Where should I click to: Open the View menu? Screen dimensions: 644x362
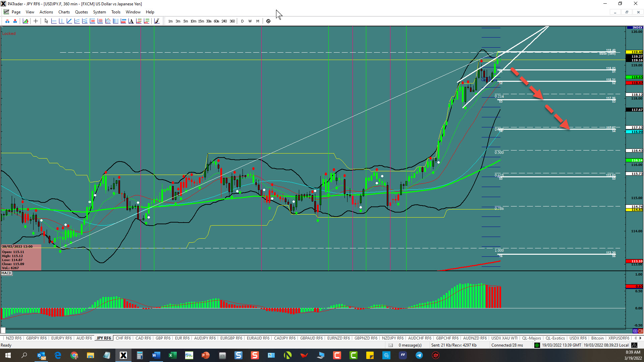[x=30, y=12]
